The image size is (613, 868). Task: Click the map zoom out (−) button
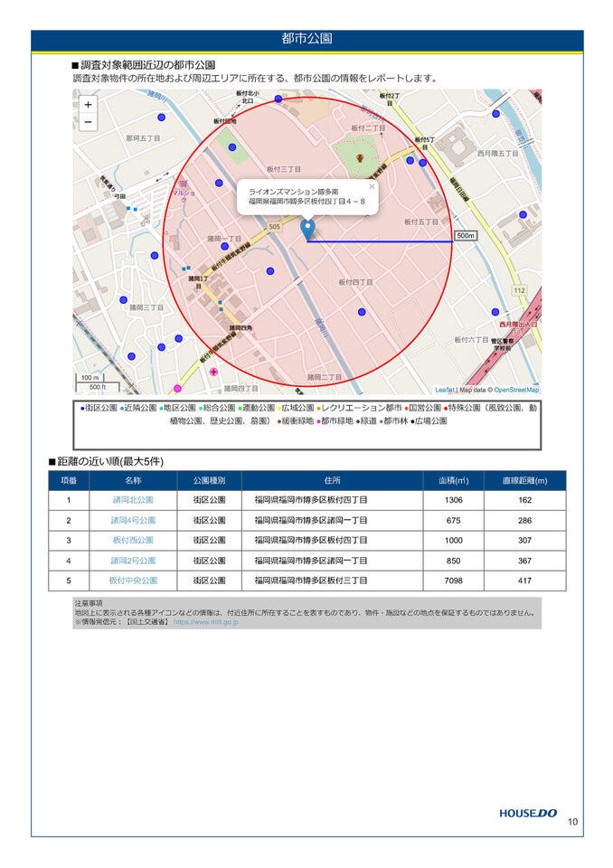tap(88, 122)
